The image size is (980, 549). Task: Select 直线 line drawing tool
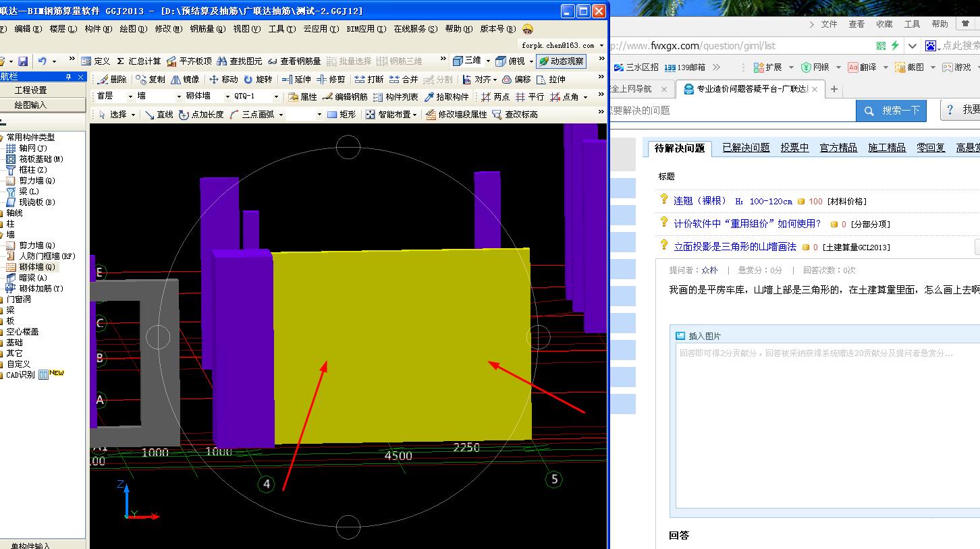tap(159, 115)
